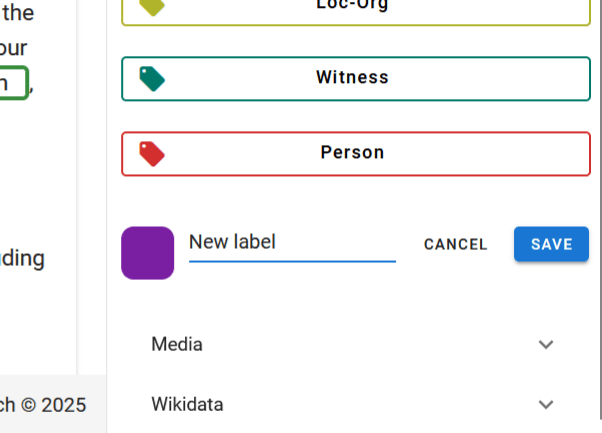Click the chevron arrow beside Wikidata
This screenshot has width=602, height=433.
point(546,405)
